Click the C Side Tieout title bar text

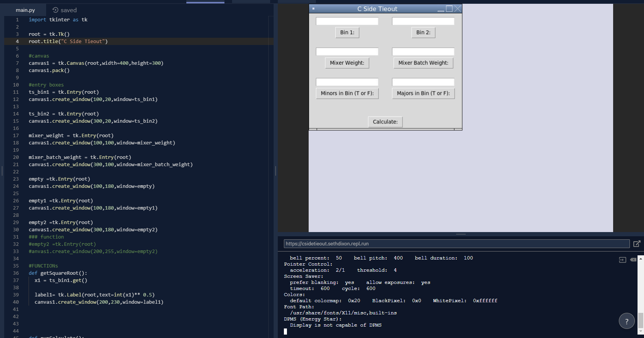[377, 9]
